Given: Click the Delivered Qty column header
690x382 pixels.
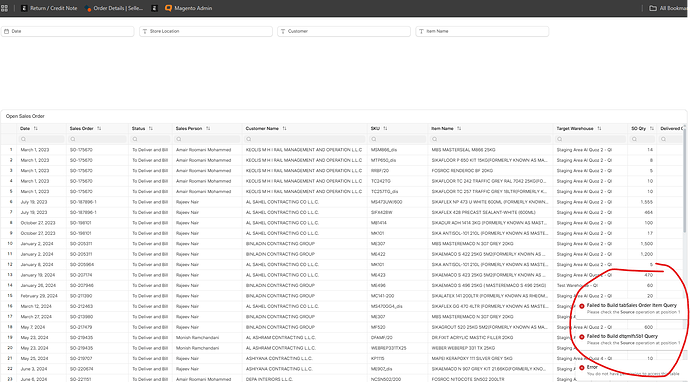Looking at the screenshot, I should tap(672, 129).
